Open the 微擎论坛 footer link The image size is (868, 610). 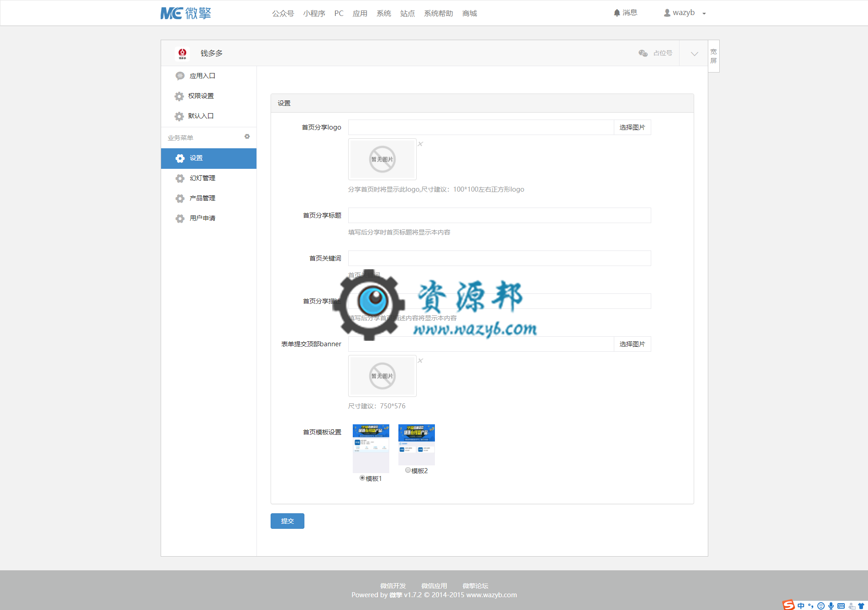point(475,586)
